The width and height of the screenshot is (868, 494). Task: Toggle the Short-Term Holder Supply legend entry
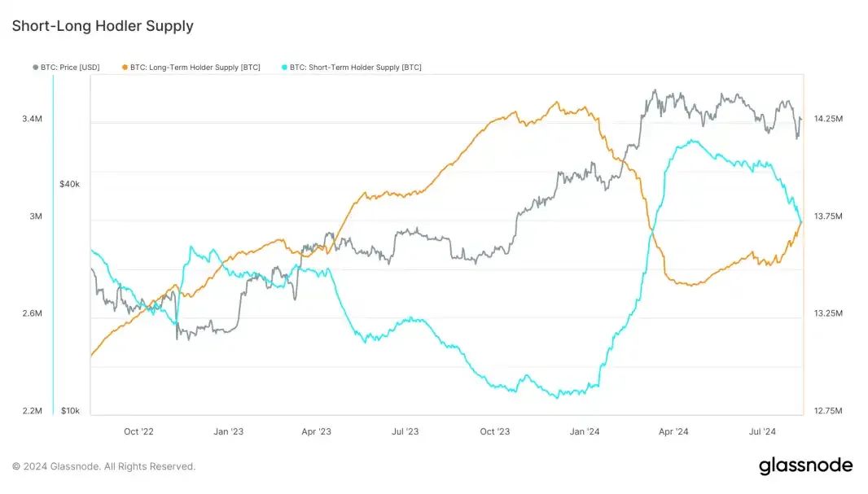coord(352,68)
